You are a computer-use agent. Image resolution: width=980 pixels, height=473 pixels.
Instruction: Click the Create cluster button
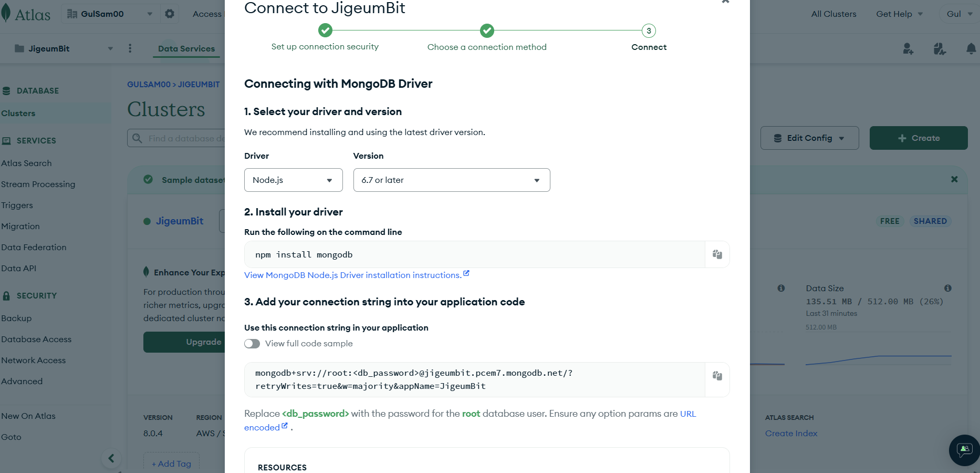tap(919, 138)
